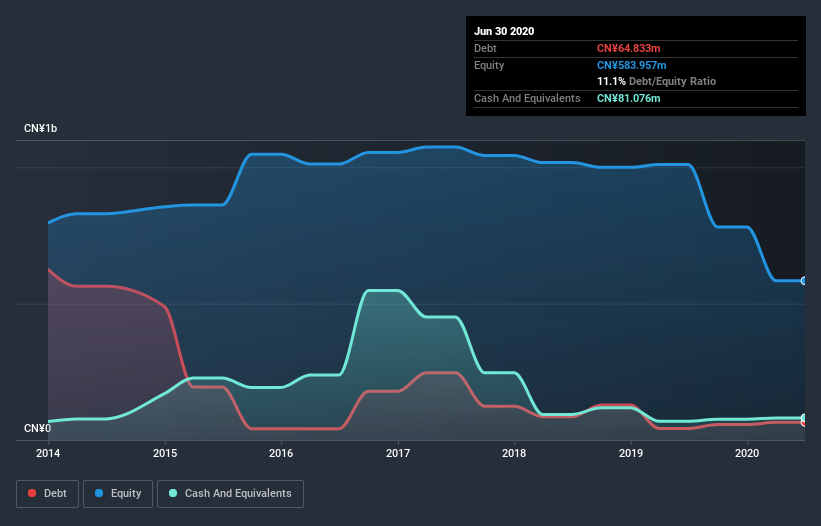Image resolution: width=821 pixels, height=526 pixels.
Task: Click the 2019 x-axis label
Action: (631, 453)
